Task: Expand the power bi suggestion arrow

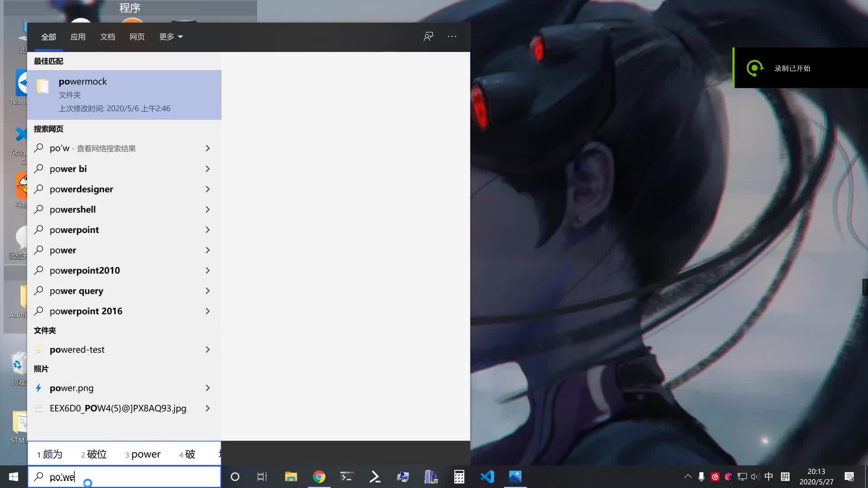Action: (208, 169)
